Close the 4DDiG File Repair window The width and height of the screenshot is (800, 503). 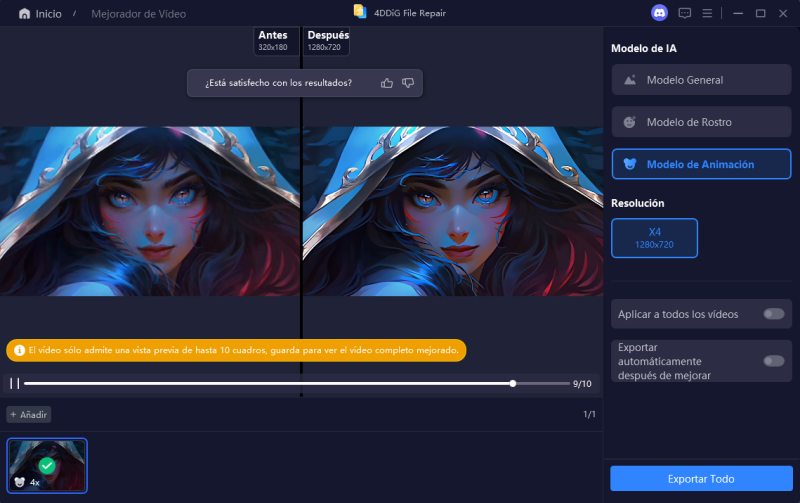pos(783,13)
